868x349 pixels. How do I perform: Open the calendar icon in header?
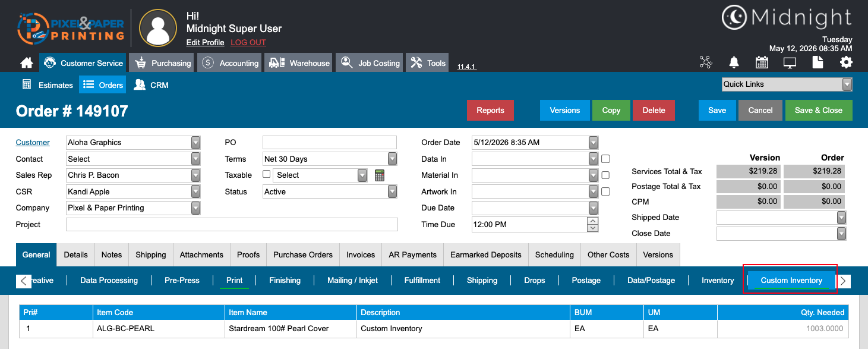point(762,62)
